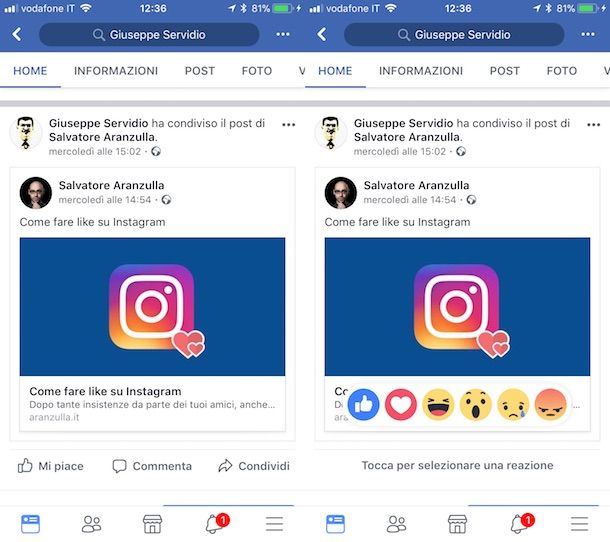Open Marketplace icon in left bottom bar
The width and height of the screenshot is (610, 542).
pyautogui.click(x=152, y=524)
